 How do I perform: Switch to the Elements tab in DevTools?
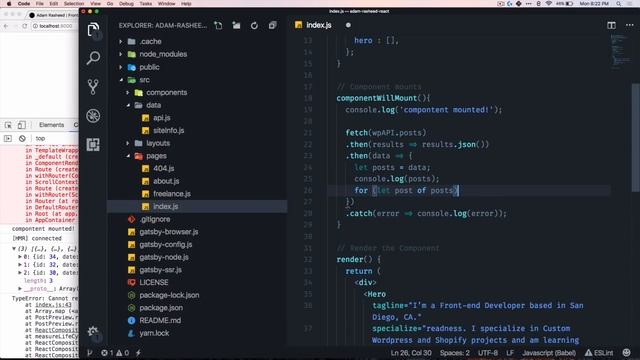tap(51, 125)
